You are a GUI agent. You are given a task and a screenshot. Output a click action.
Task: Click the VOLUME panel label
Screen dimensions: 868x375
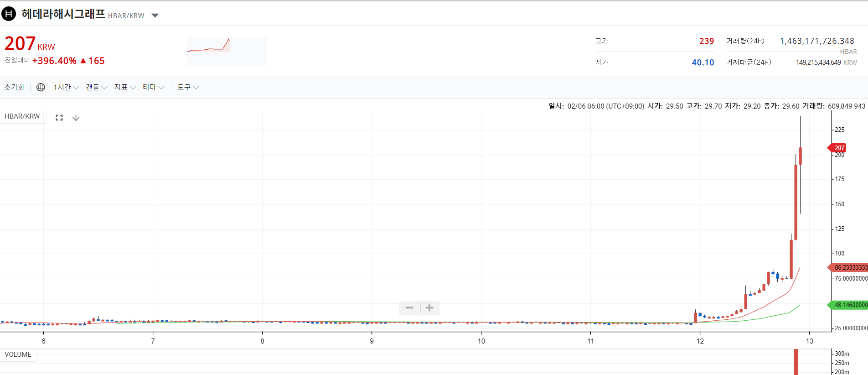(x=18, y=354)
